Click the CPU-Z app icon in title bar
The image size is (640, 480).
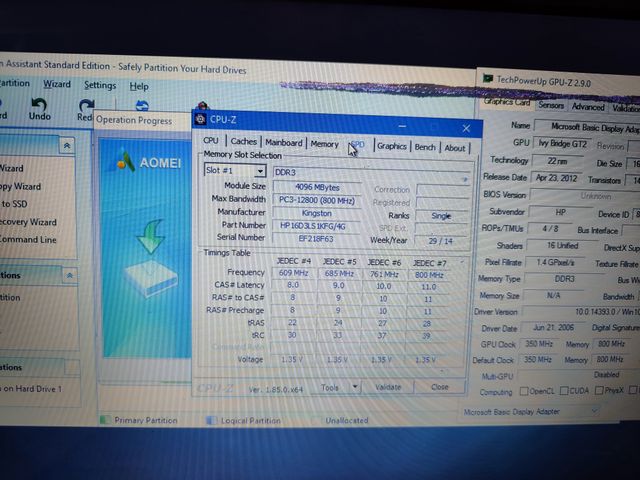pyautogui.click(x=200, y=119)
